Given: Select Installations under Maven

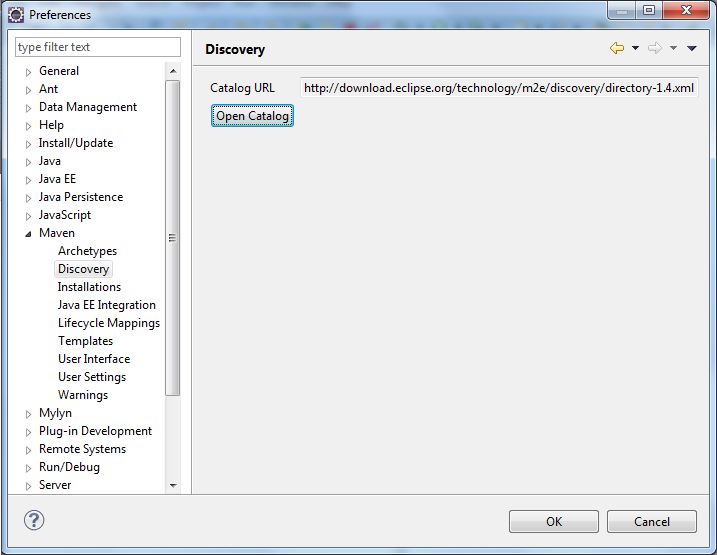Looking at the screenshot, I should [x=89, y=287].
